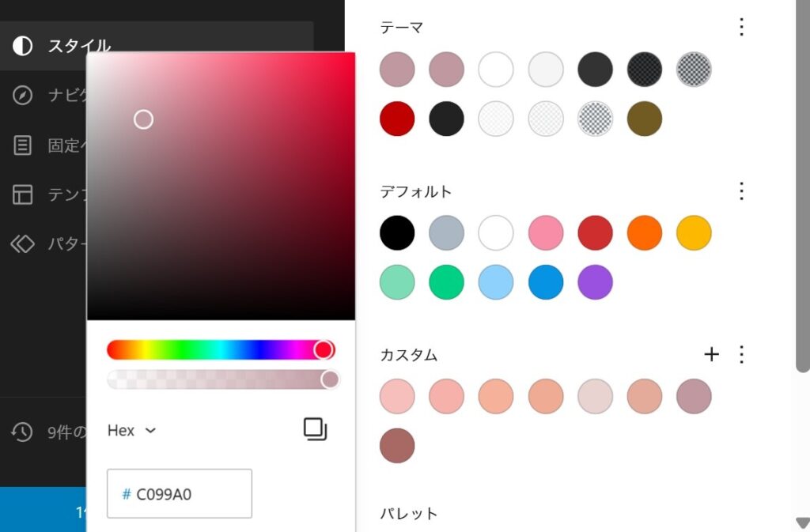This screenshot has width=810, height=532.
Task: Select gray checkered swatch in second theme row
Action: click(595, 119)
